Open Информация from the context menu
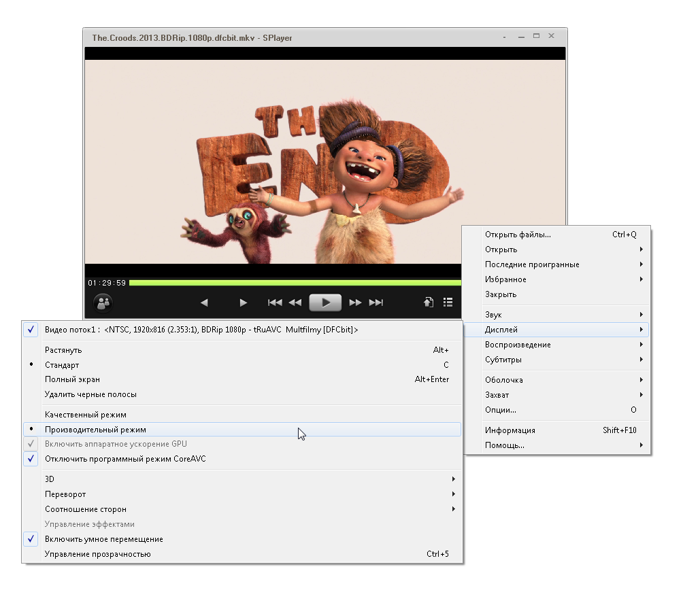 tap(556, 430)
